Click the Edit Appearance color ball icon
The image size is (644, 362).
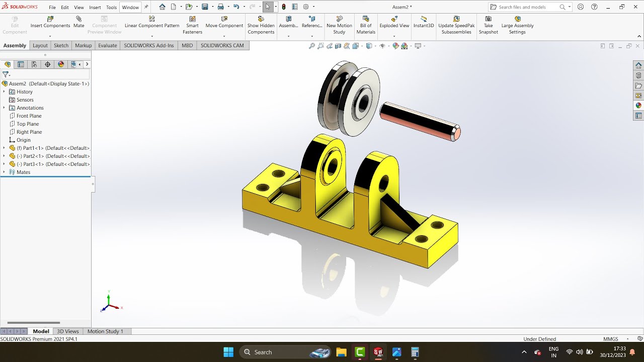tap(395, 46)
